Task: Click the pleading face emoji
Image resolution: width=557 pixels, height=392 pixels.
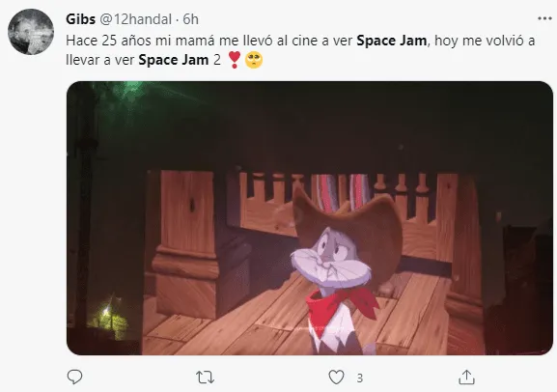Action: (254, 60)
